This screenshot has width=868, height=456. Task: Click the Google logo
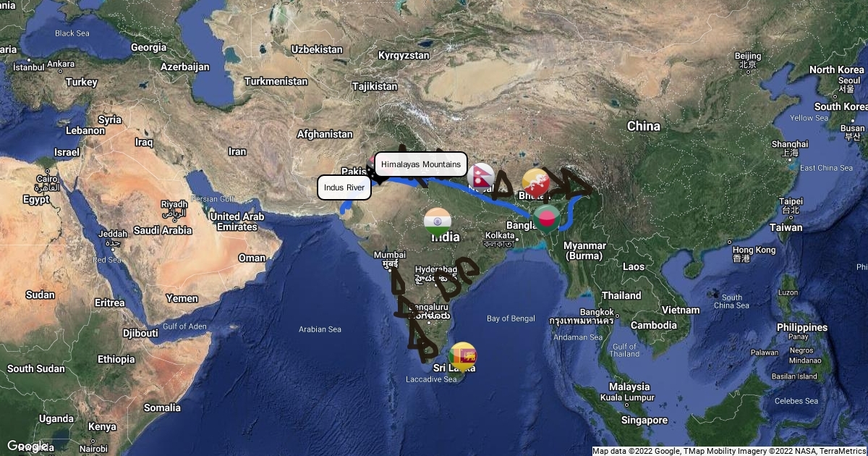tap(27, 445)
